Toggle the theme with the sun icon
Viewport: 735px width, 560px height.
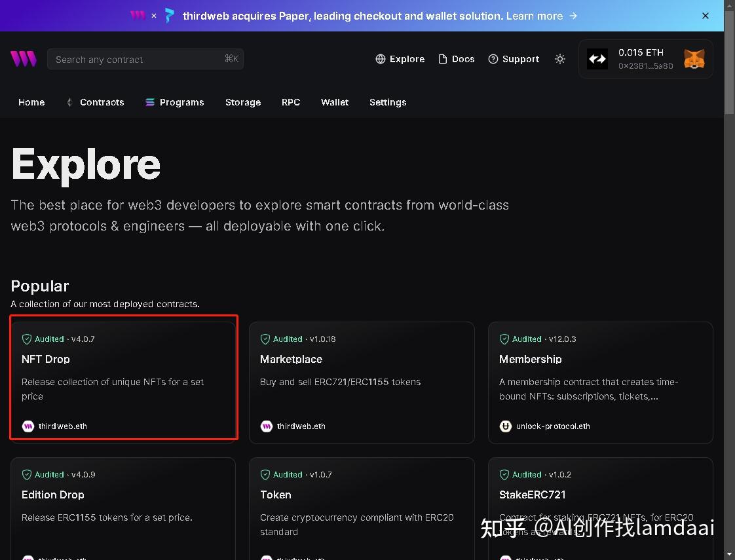[560, 59]
